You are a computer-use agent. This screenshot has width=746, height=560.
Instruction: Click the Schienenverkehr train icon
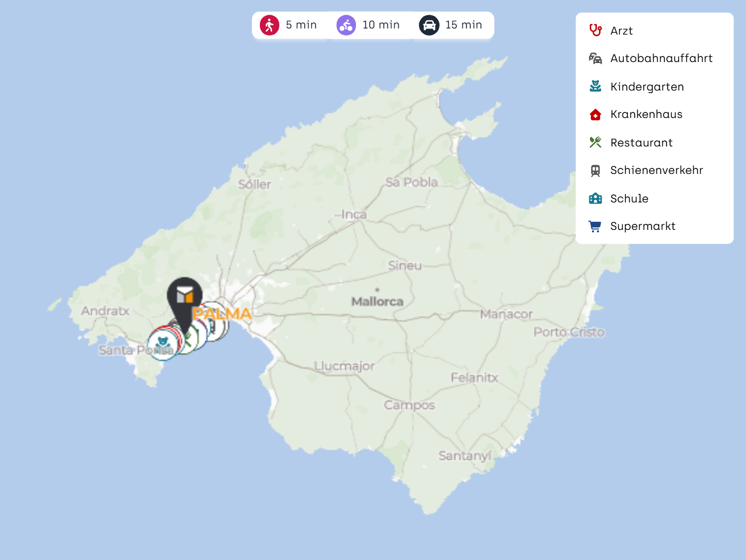(x=595, y=170)
